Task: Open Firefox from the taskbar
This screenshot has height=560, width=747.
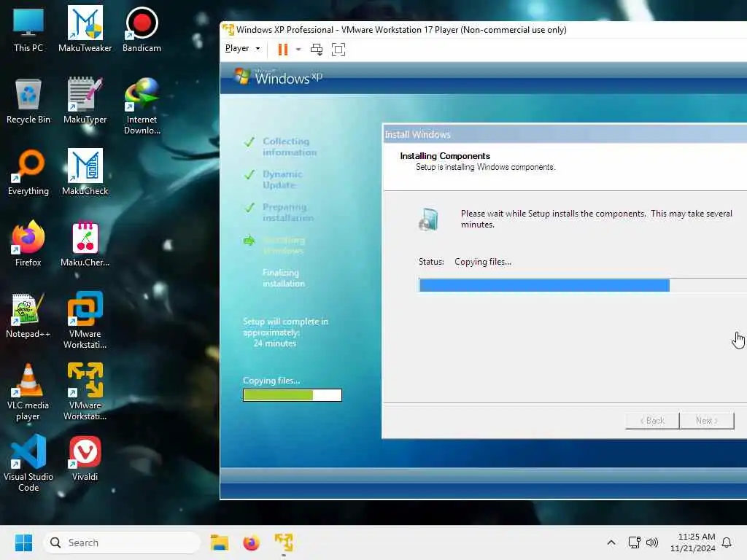Action: click(x=251, y=542)
